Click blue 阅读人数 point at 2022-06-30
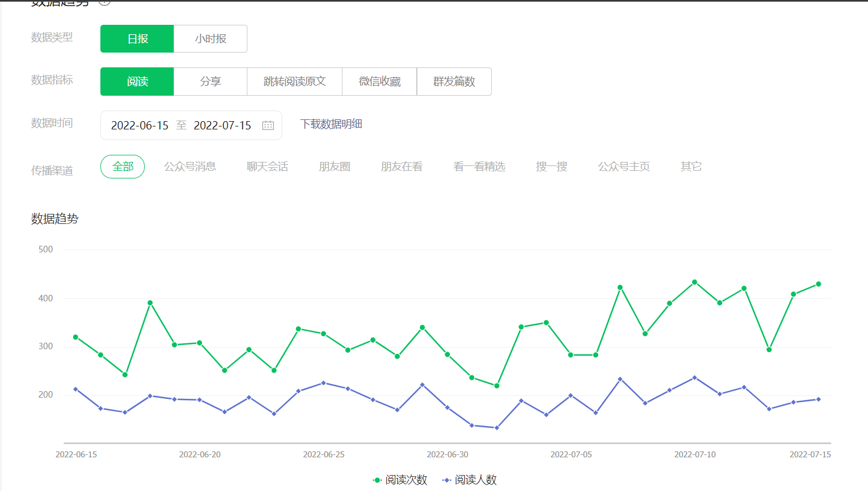 tap(448, 408)
